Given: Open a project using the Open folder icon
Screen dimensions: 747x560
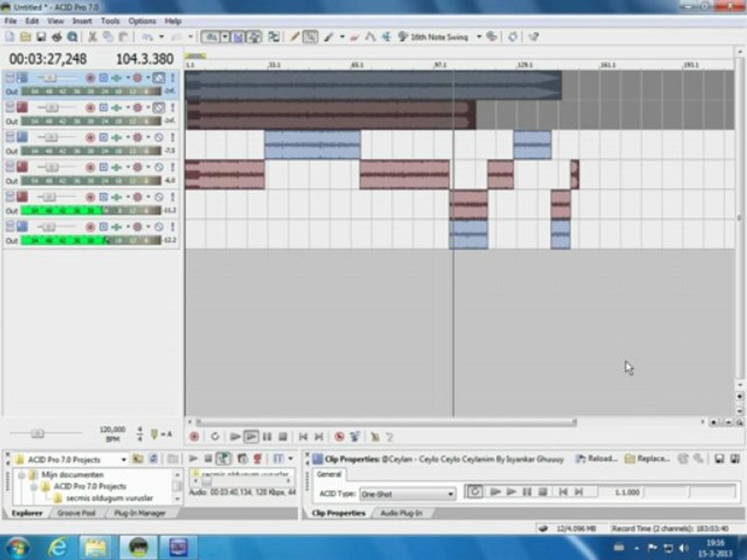Looking at the screenshot, I should pos(26,37).
